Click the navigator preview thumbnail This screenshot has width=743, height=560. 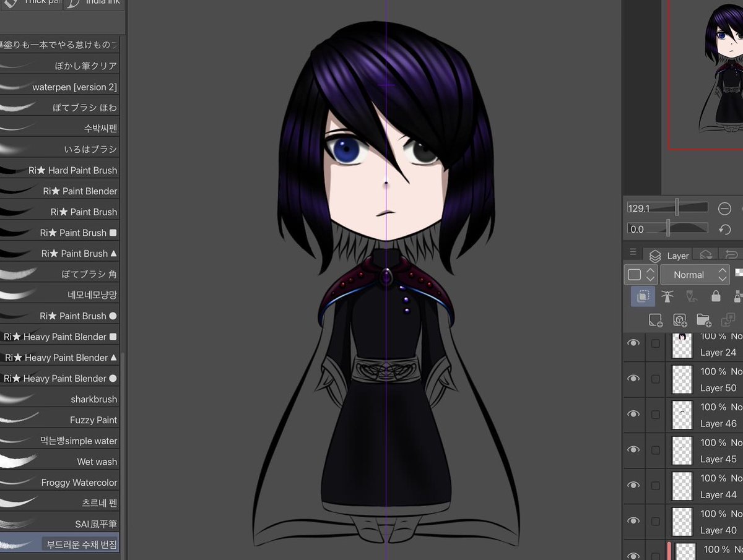point(706,74)
